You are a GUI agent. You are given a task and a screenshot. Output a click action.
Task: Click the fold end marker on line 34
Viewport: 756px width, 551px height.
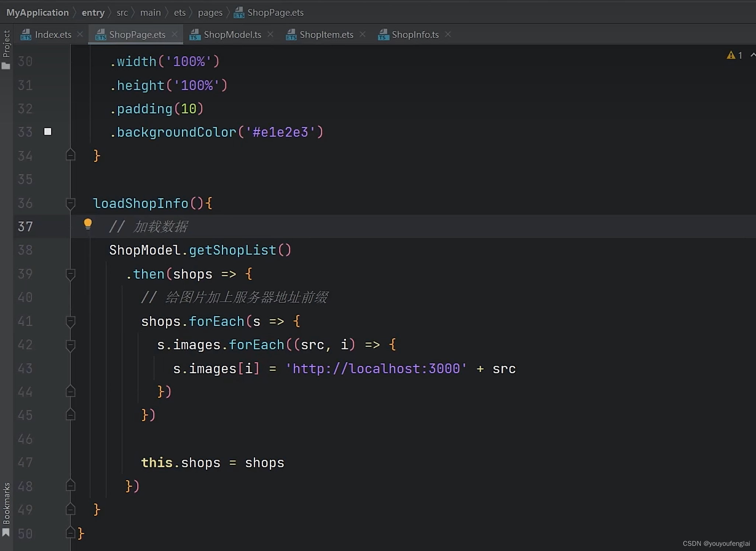click(x=70, y=155)
